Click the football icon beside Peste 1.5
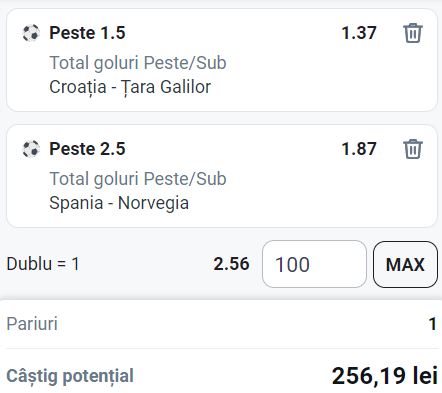 point(31,33)
